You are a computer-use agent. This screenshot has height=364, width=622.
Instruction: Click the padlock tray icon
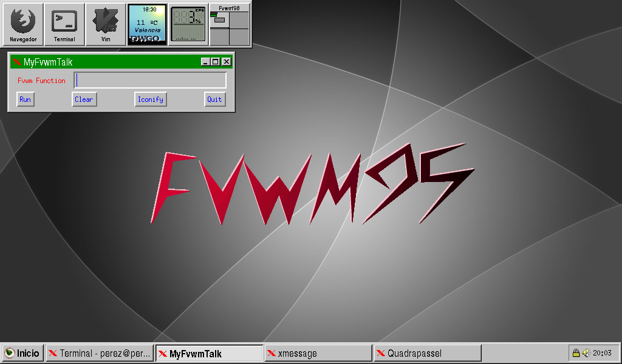(576, 352)
